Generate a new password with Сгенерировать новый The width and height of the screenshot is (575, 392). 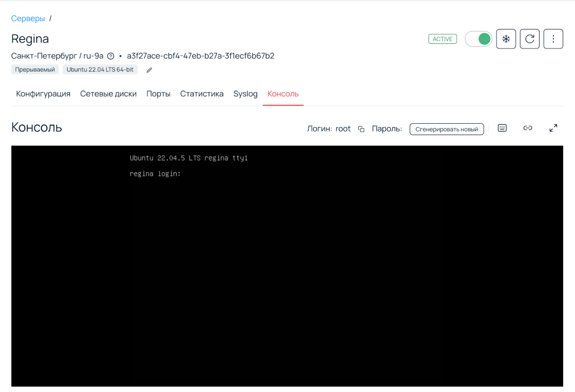(446, 129)
